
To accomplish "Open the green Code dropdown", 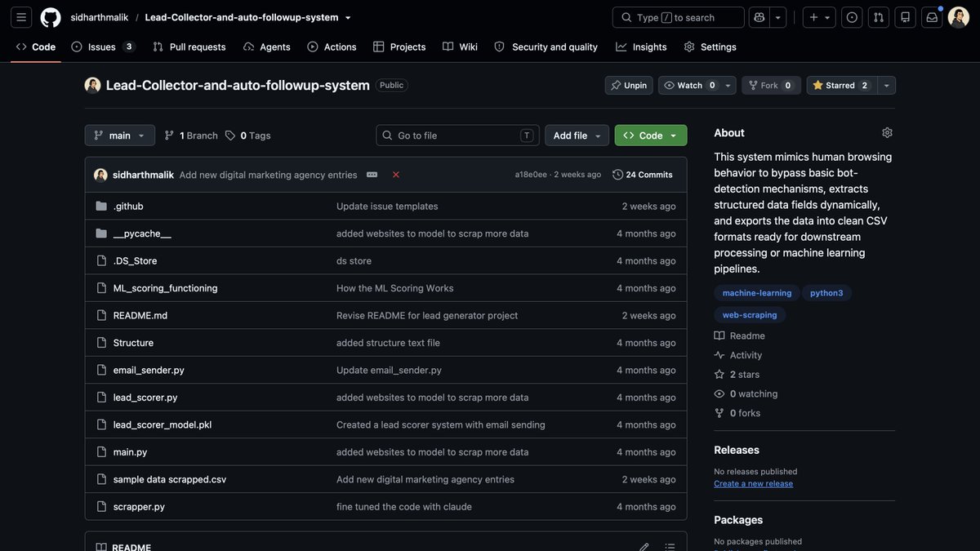I will 651,136.
